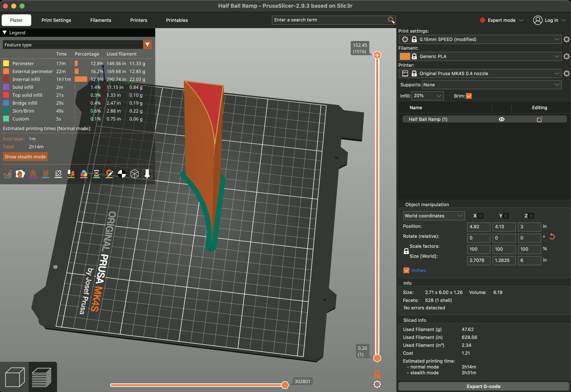Click the horizontal slider settings cog icon
Screen dimensions: 571x392
[377, 384]
